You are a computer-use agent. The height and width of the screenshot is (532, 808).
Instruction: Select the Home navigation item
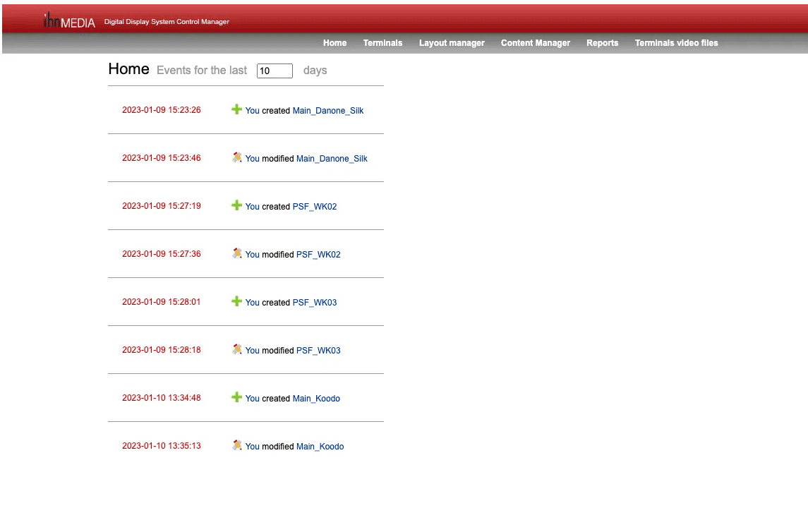click(334, 43)
